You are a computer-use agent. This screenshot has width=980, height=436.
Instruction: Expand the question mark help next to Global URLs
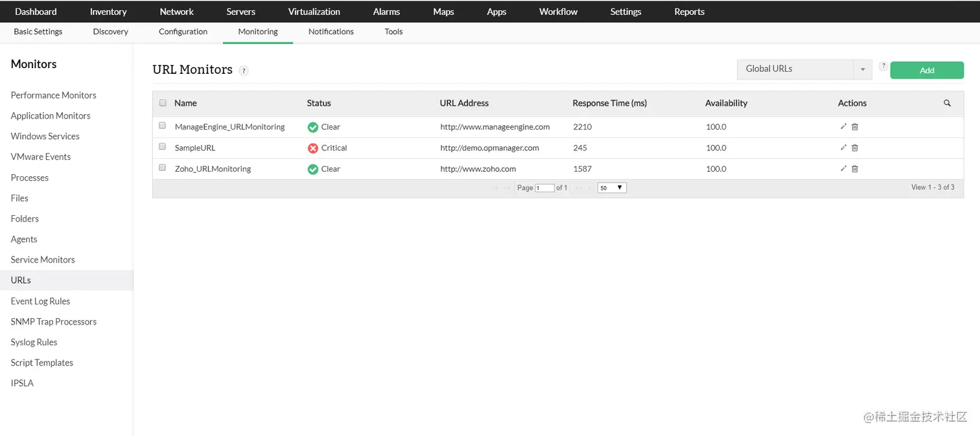pyautogui.click(x=883, y=65)
